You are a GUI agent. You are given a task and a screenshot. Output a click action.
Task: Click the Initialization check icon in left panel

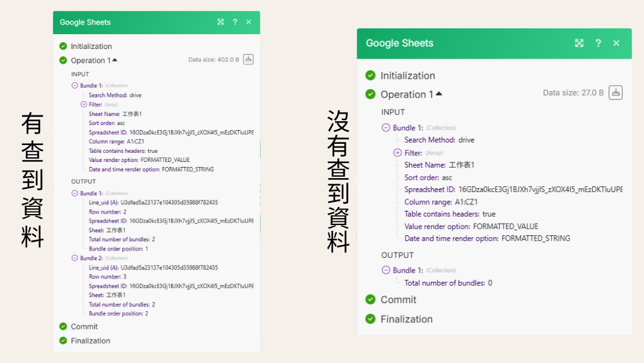point(63,46)
